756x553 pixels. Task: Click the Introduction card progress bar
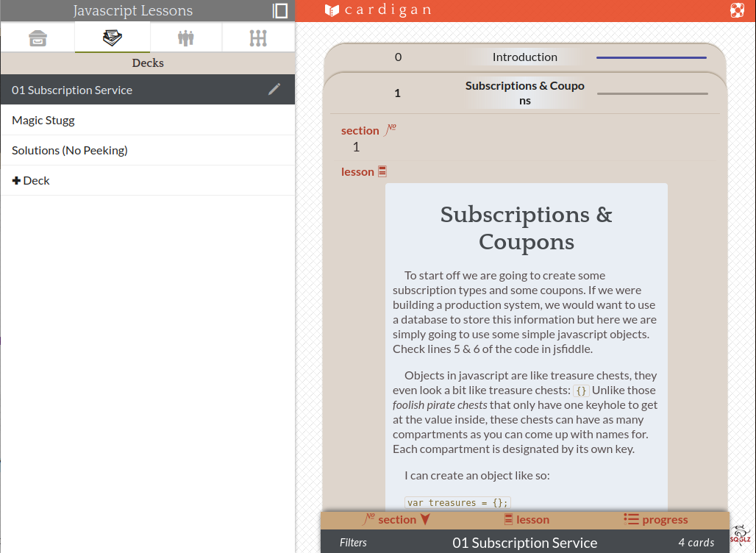[652, 57]
